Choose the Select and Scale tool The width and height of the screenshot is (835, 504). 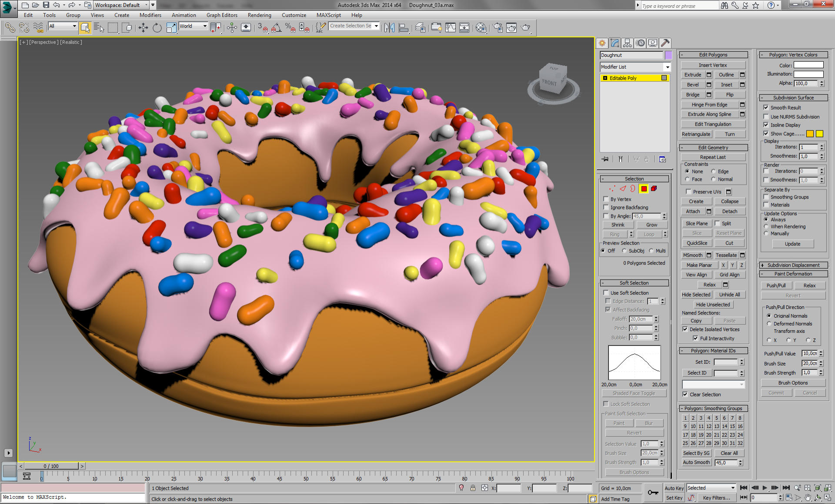pyautogui.click(x=171, y=28)
